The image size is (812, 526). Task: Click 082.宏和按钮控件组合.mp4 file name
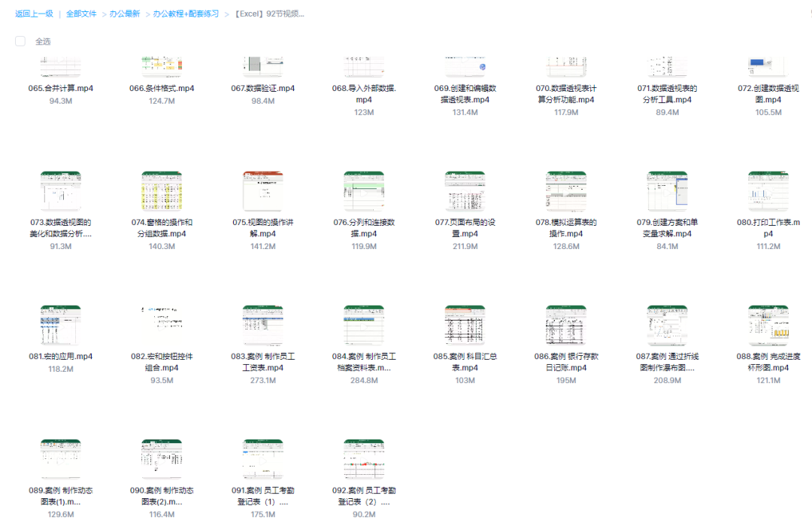(x=162, y=362)
